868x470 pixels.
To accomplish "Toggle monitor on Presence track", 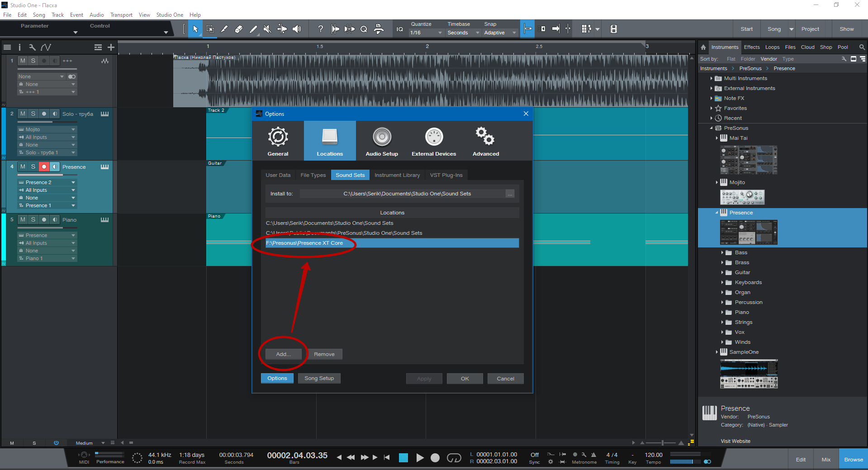I will (x=55, y=167).
